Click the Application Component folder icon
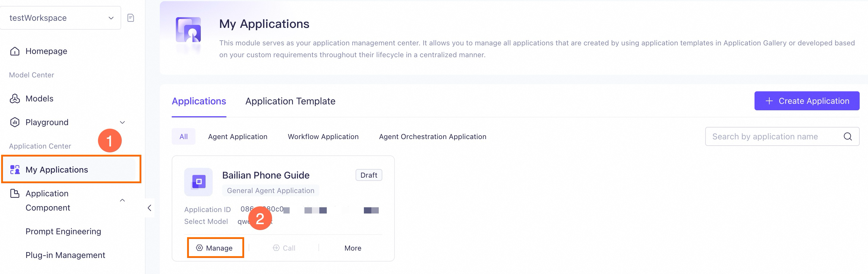This screenshot has width=868, height=274. [15, 193]
